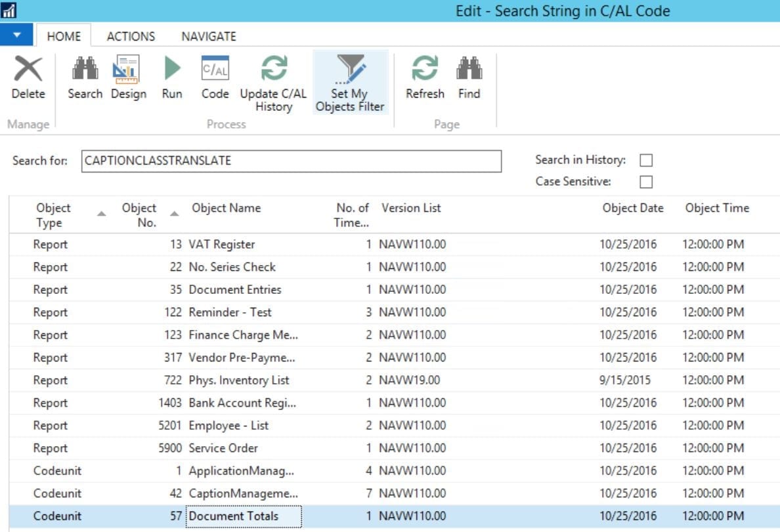Select the No. Series Check row
The height and width of the screenshot is (532, 780).
[395, 267]
